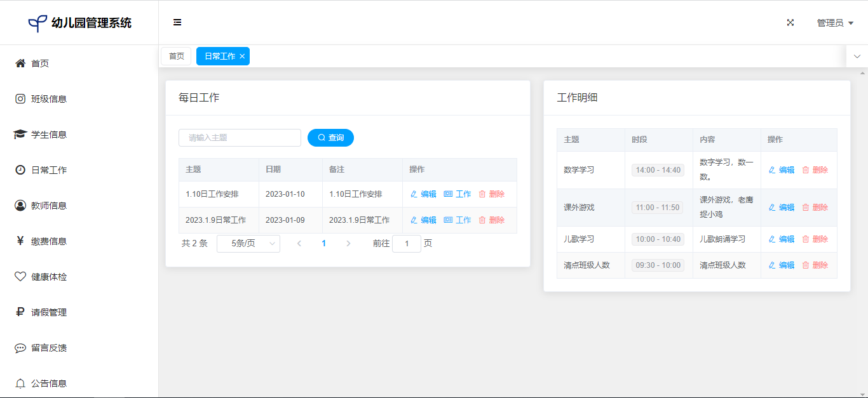
Task: Click the heart icon for 健康体检
Action: [x=20, y=277]
